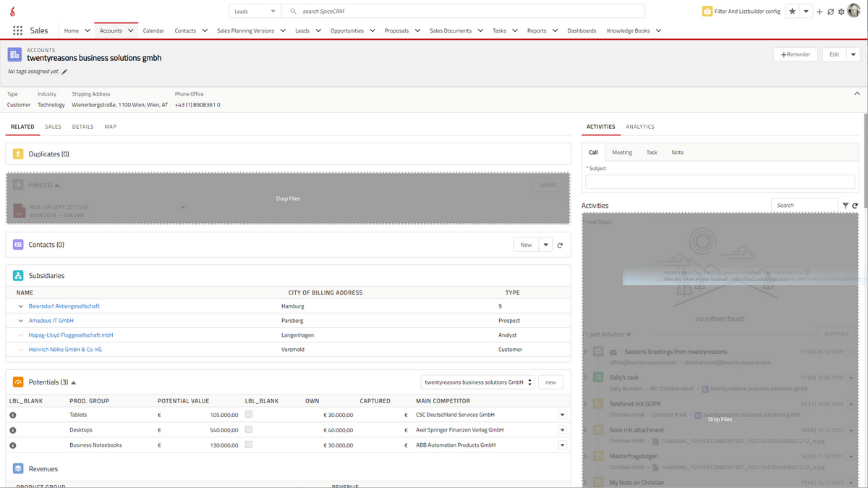Open the Leads search scope dropdown
The width and height of the screenshot is (868, 488).
[x=255, y=12]
